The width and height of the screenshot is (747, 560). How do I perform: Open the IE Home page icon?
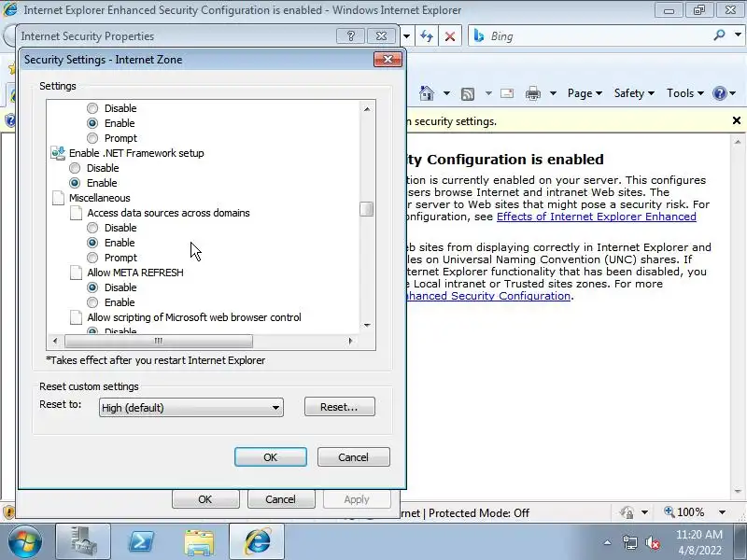click(427, 93)
